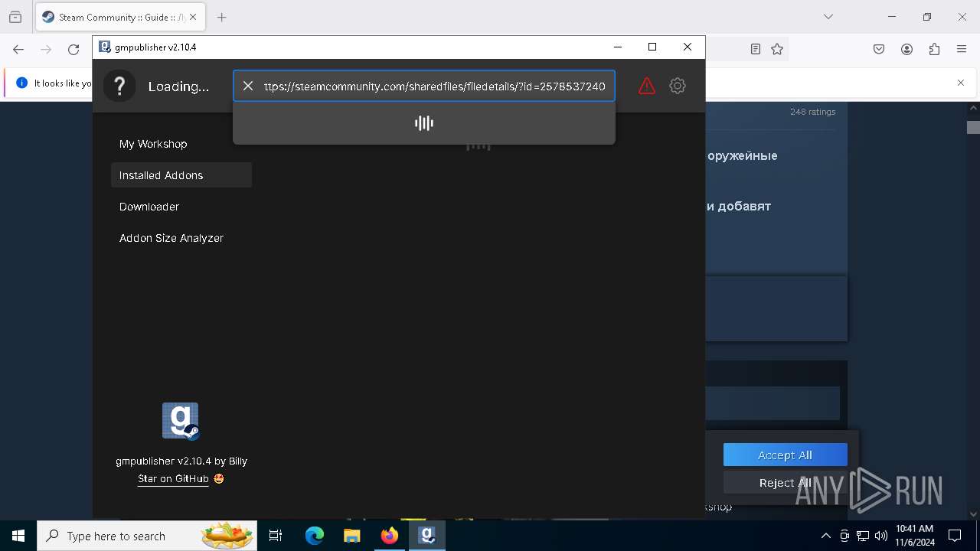Close the Steam Community Guide tab

[x=192, y=17]
